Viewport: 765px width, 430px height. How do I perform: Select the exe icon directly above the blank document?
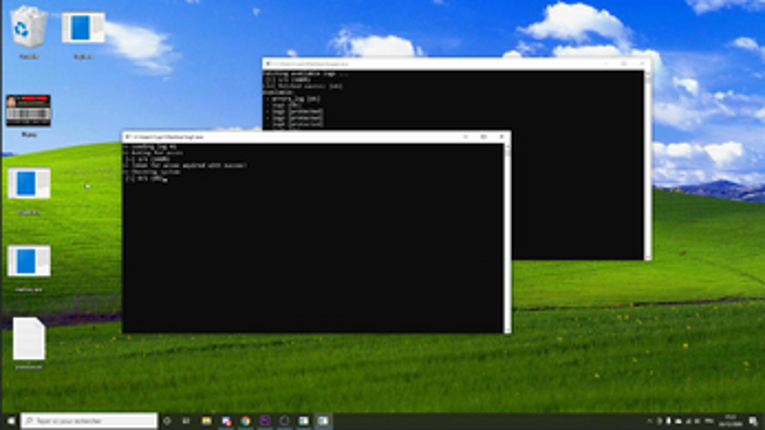29,268
